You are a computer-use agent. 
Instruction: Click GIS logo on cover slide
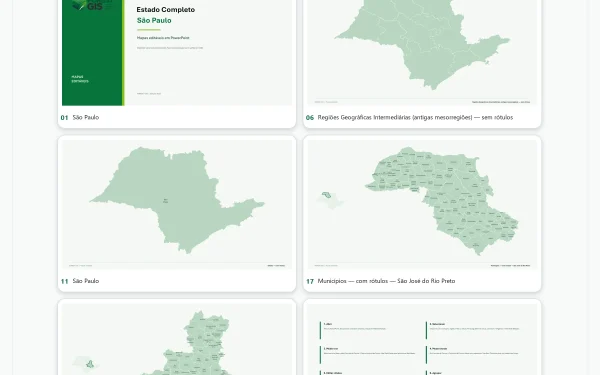click(92, 5)
